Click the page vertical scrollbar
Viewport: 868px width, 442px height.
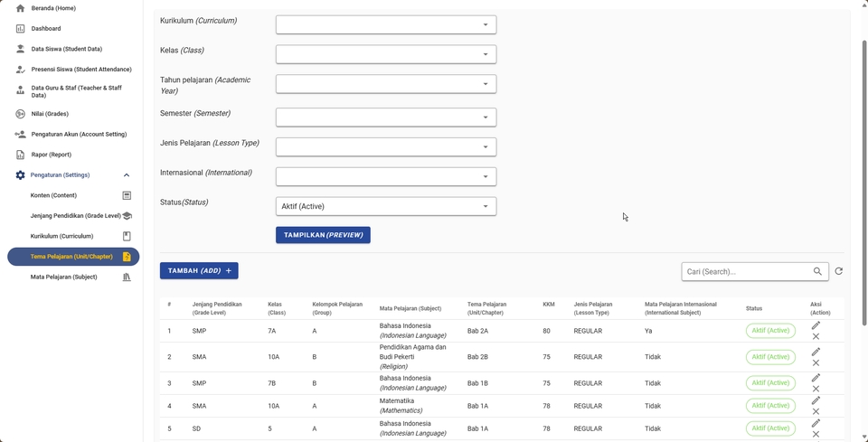864,183
